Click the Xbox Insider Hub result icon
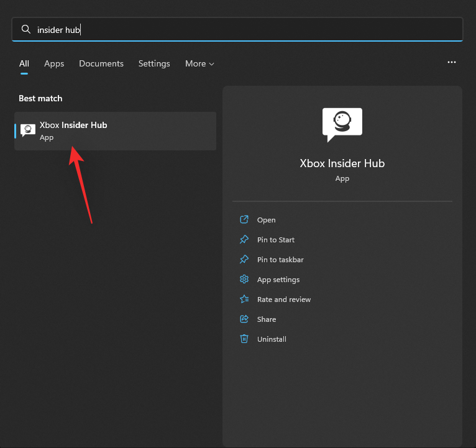Image resolution: width=476 pixels, height=448 pixels. pos(28,130)
